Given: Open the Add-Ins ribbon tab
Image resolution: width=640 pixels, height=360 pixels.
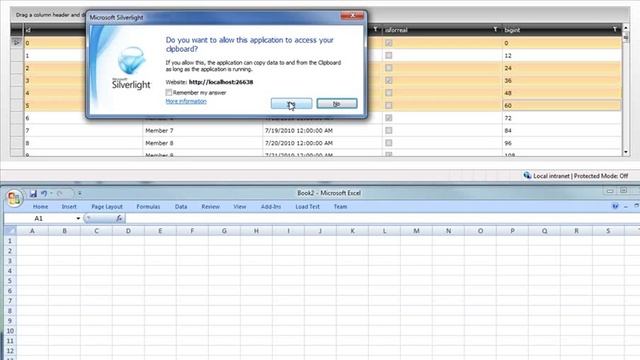Looking at the screenshot, I should point(271,207).
